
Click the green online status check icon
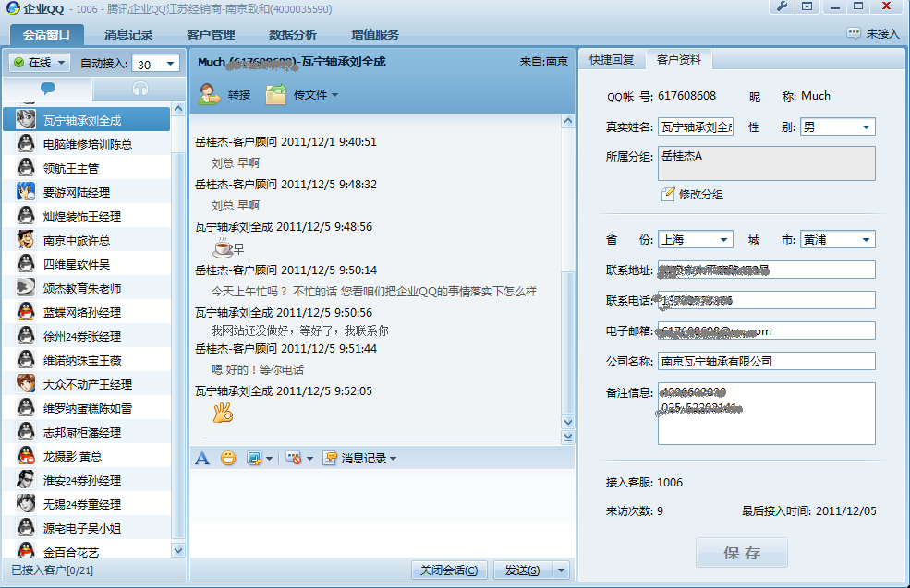tap(19, 63)
